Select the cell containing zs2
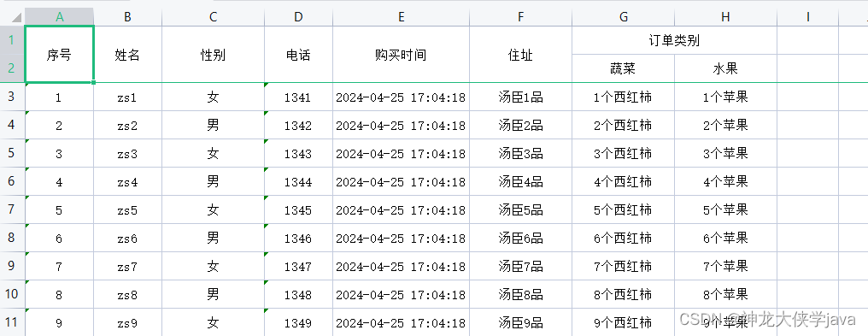 pyautogui.click(x=128, y=126)
